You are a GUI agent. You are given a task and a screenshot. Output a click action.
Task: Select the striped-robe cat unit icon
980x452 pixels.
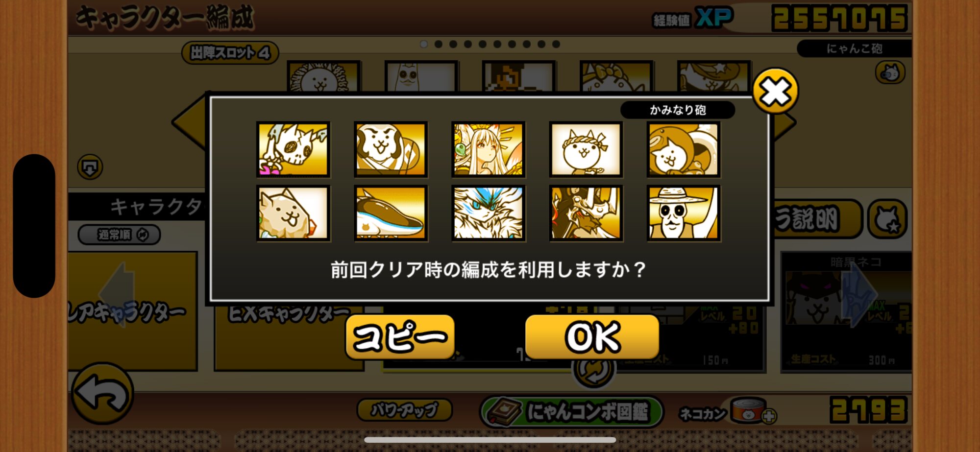coord(391,149)
